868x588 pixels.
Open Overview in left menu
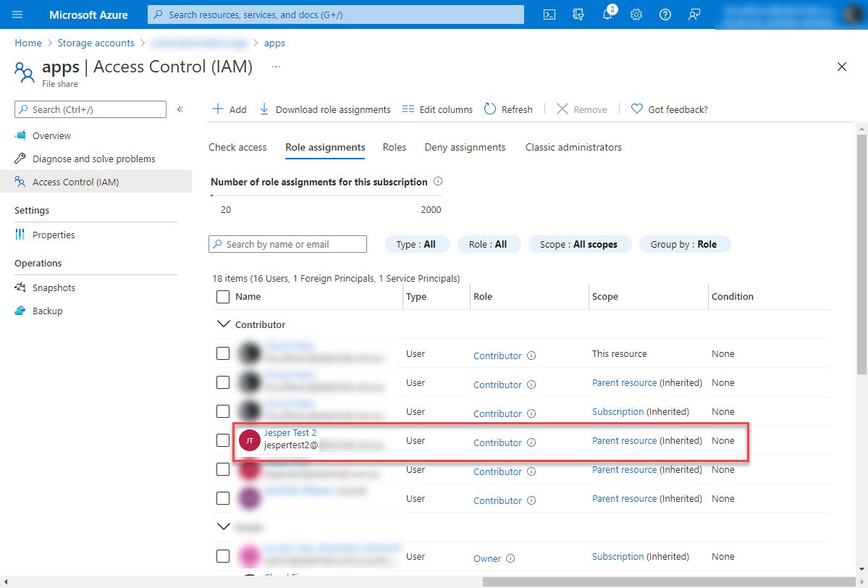coord(51,135)
